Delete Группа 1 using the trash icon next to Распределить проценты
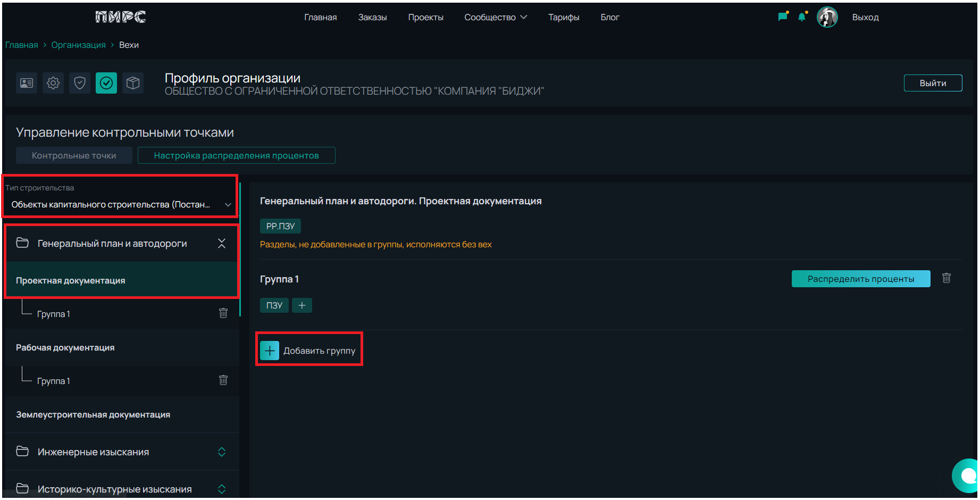Viewport: 980px width, 500px height. pos(947,278)
